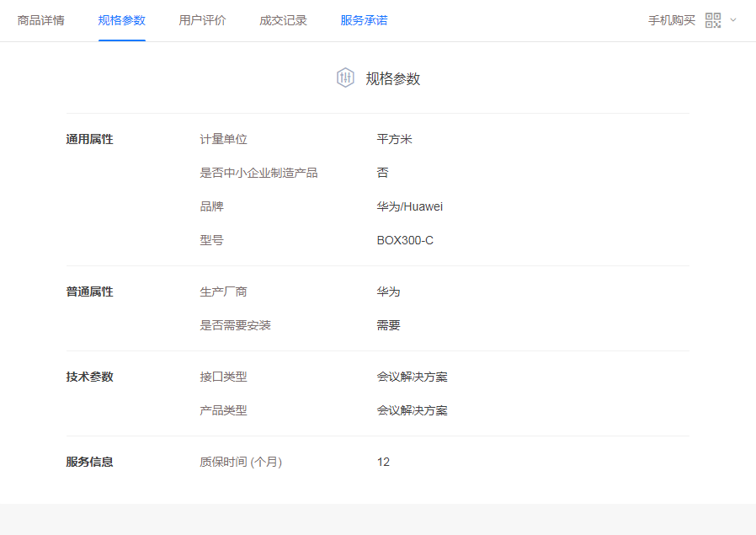756x535 pixels.
Task: Click the 平方米 value
Action: tap(394, 139)
